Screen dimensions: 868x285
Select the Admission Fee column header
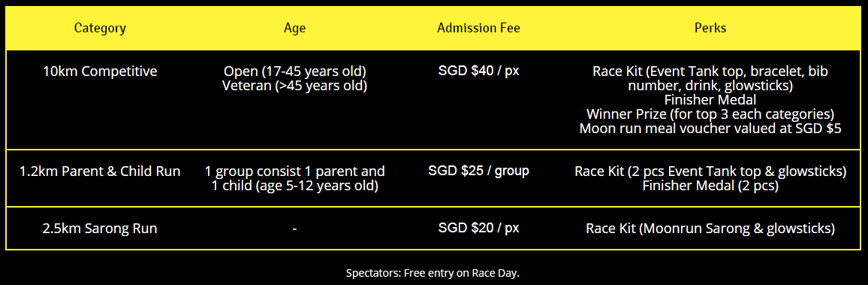479,28
